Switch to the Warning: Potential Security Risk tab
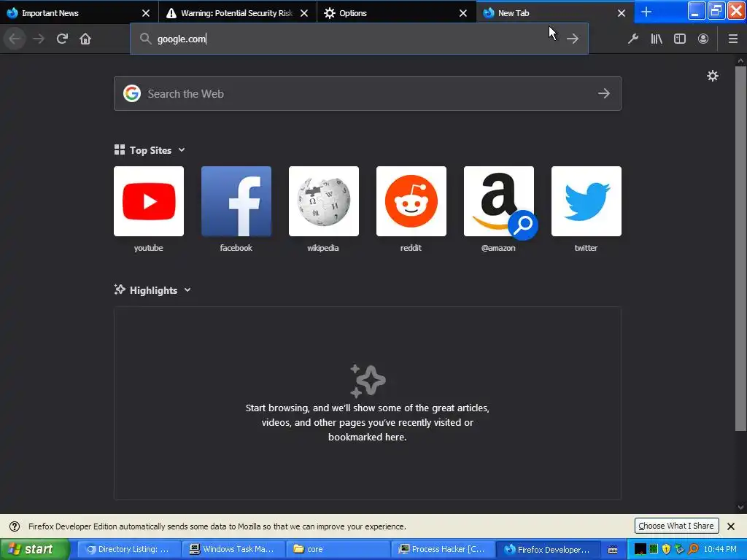Viewport: 747px width, 560px height. coord(238,13)
